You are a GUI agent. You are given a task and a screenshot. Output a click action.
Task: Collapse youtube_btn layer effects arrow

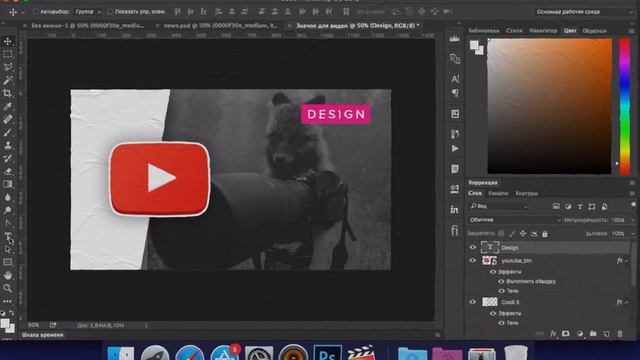pos(627,260)
